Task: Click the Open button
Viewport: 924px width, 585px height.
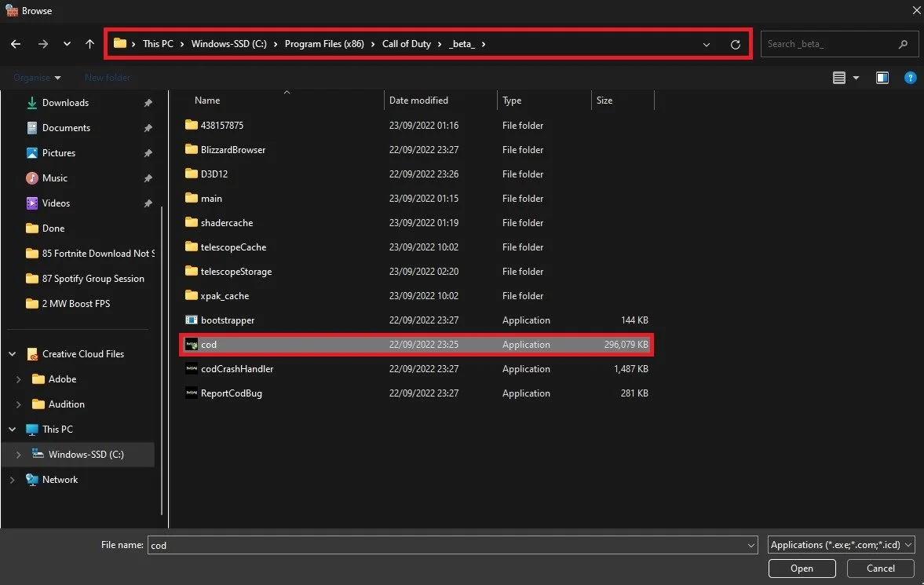Action: pos(802,569)
